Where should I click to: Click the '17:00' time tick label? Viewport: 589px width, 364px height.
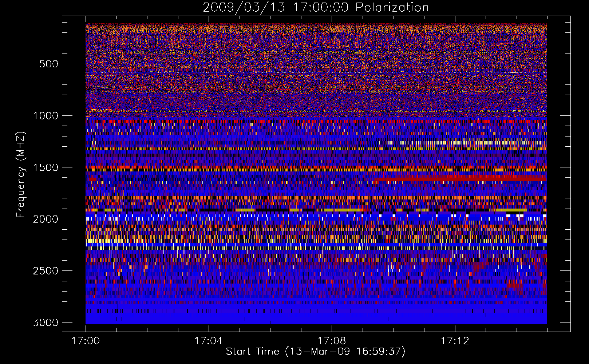(86, 341)
